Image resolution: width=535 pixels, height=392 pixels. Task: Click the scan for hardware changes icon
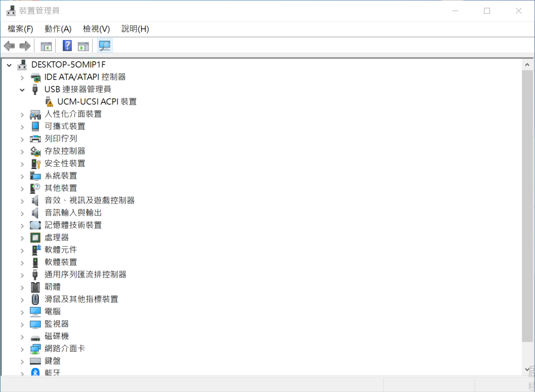click(105, 46)
